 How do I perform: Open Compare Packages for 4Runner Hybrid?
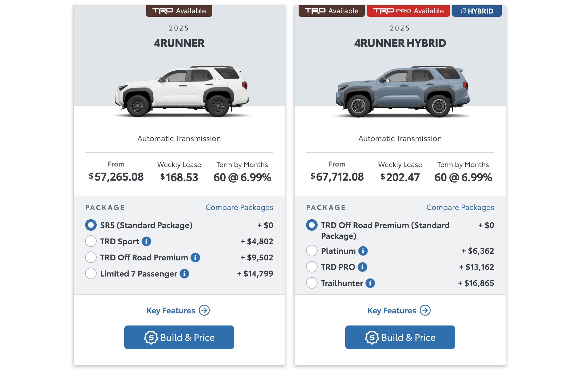(x=460, y=207)
